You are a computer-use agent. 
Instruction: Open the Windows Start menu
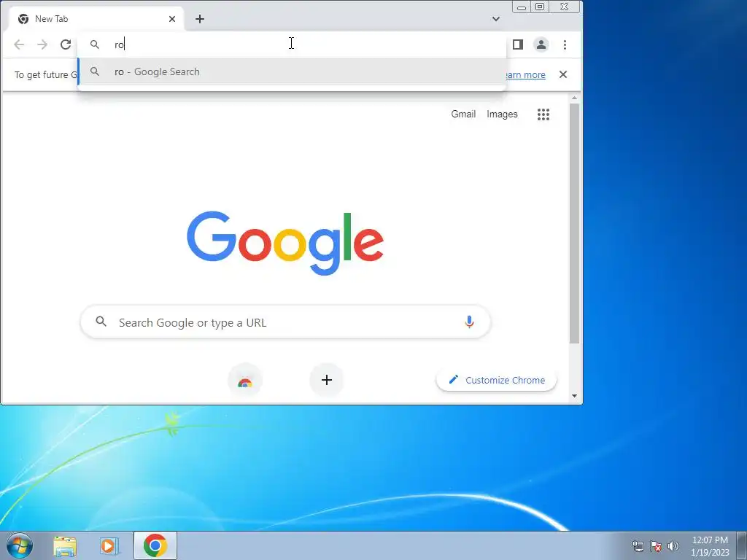20,545
